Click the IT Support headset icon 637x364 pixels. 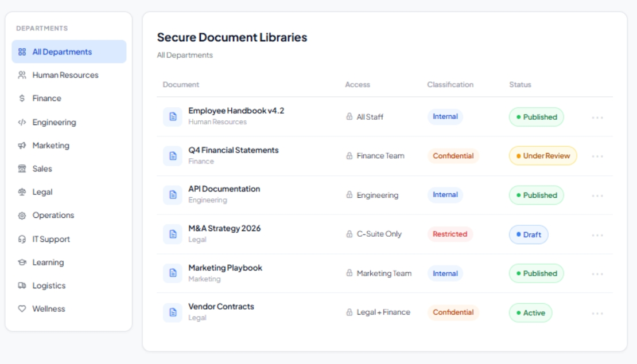(22, 239)
